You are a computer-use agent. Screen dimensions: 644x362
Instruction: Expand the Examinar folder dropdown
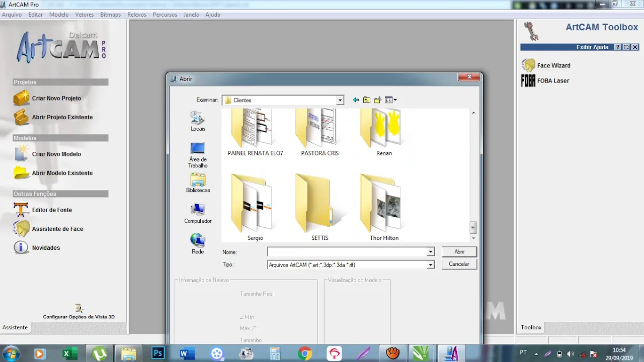click(x=340, y=100)
